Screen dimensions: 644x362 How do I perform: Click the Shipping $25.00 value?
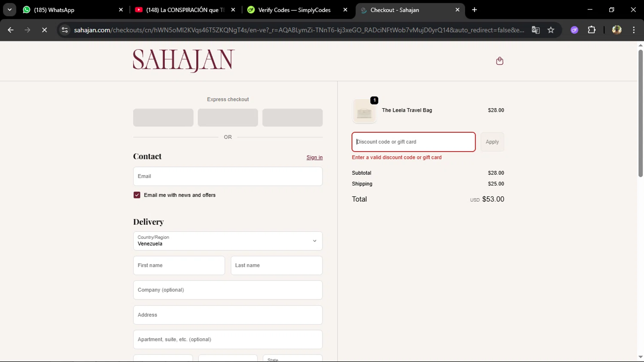496,184
